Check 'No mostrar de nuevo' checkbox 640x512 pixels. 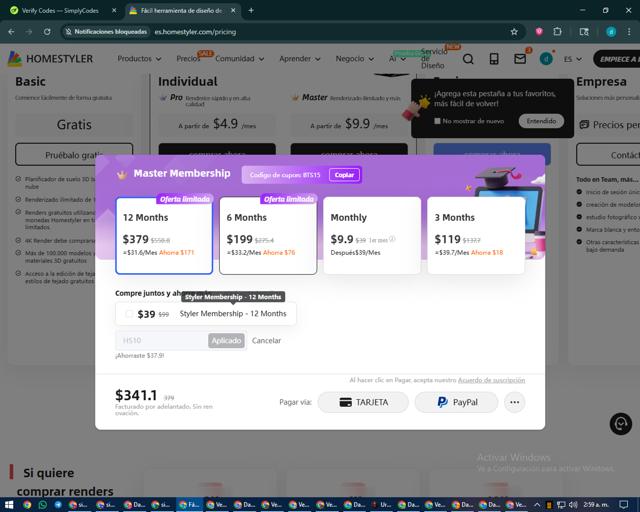pos(437,121)
